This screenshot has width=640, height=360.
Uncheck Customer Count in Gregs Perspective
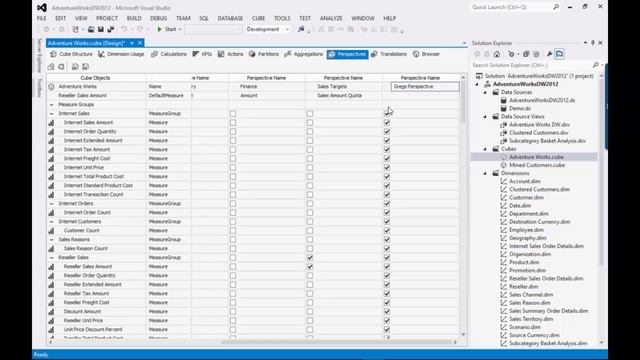coord(387,231)
